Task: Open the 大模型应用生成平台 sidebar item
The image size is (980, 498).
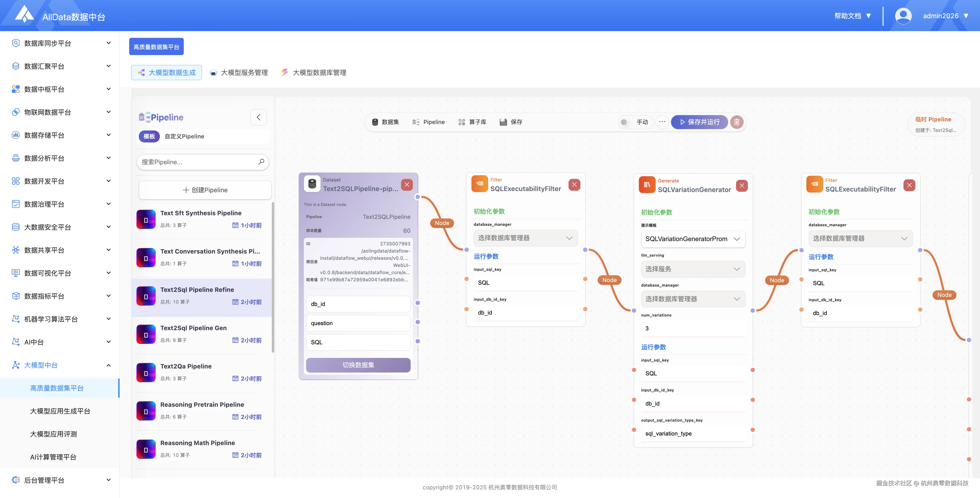Action: [x=60, y=411]
